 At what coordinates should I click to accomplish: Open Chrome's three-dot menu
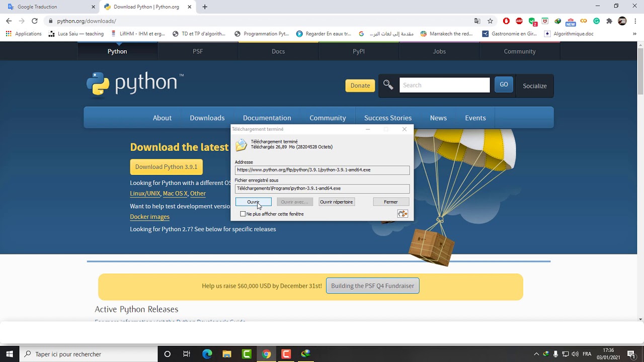636,21
